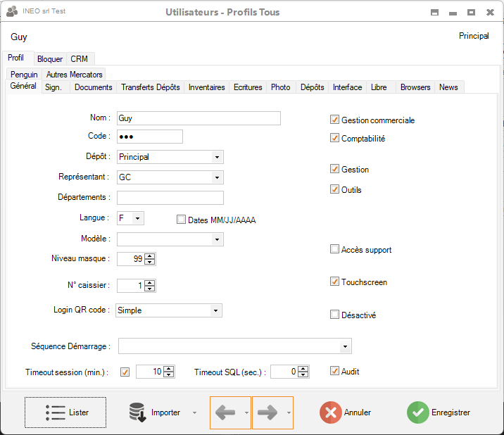
Task: Open the CRM tab
Action: (79, 59)
